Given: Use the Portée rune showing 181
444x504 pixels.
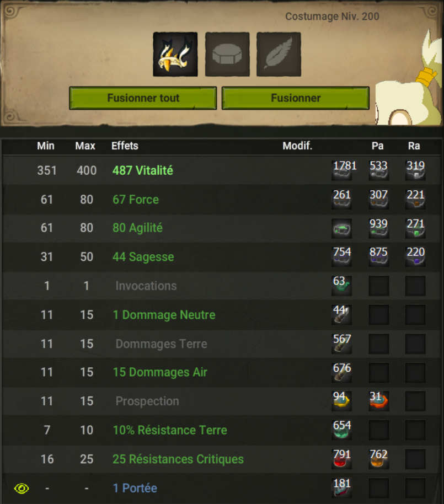Looking at the screenshot, I should pos(342,488).
